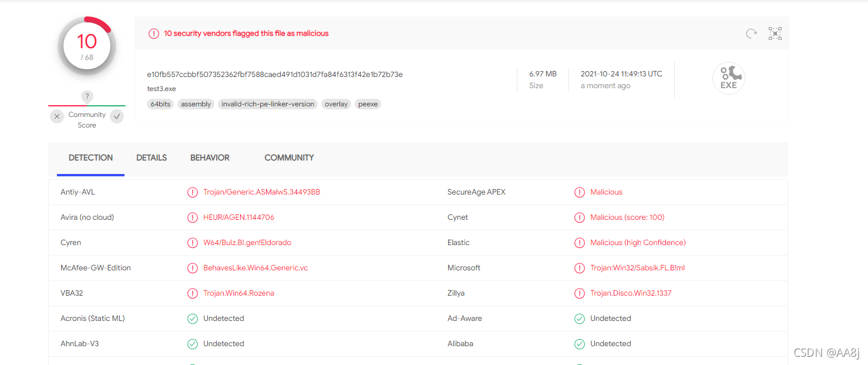Image resolution: width=868 pixels, height=365 pixels.
Task: Click Trojan.Win64.Rozena detection name
Action: click(238, 293)
